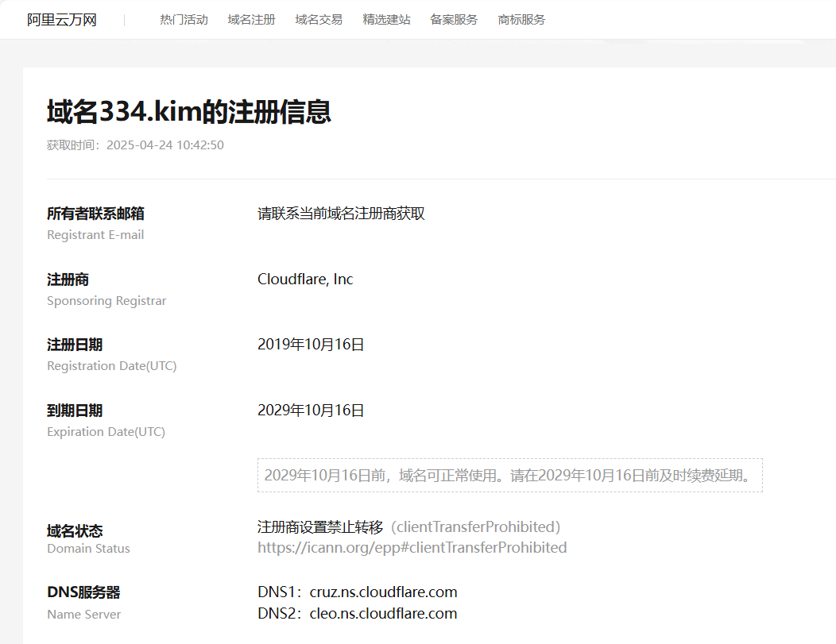Click the 所有者联系邮箱 field label
This screenshot has width=836, height=644.
point(95,214)
